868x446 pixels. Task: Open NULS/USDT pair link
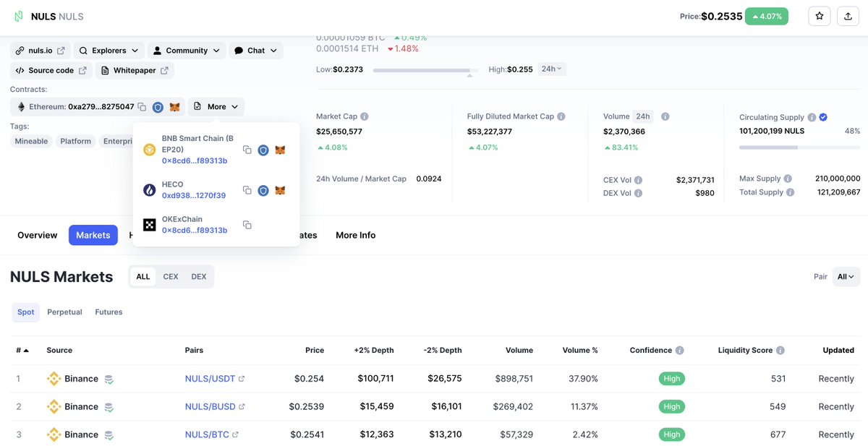pyautogui.click(x=215, y=379)
